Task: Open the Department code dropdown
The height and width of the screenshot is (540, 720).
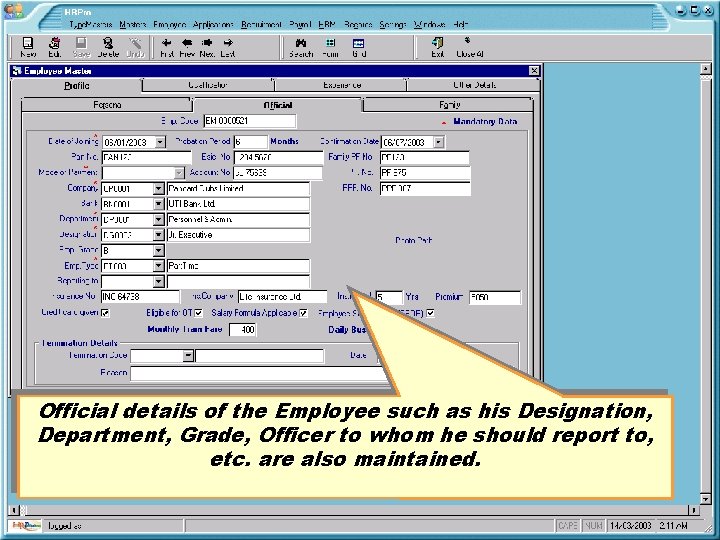Action: [158, 219]
